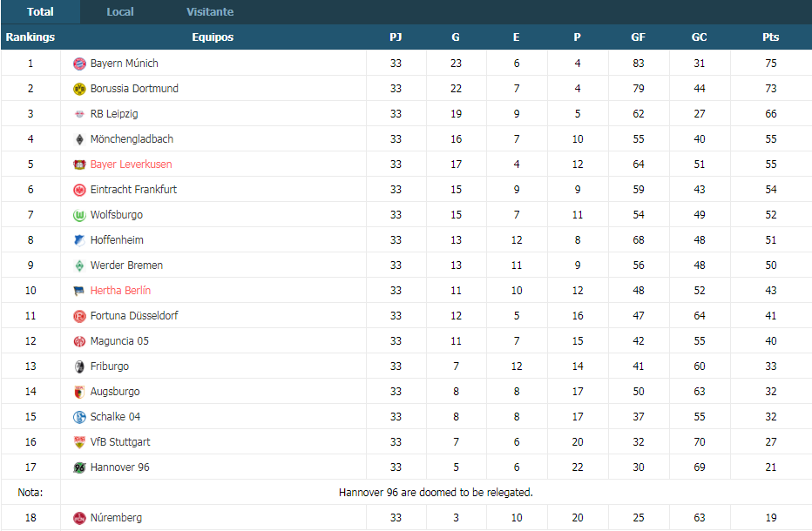Click the Hertha Berlín flag icon
This screenshot has width=812, height=531.
[x=79, y=291]
